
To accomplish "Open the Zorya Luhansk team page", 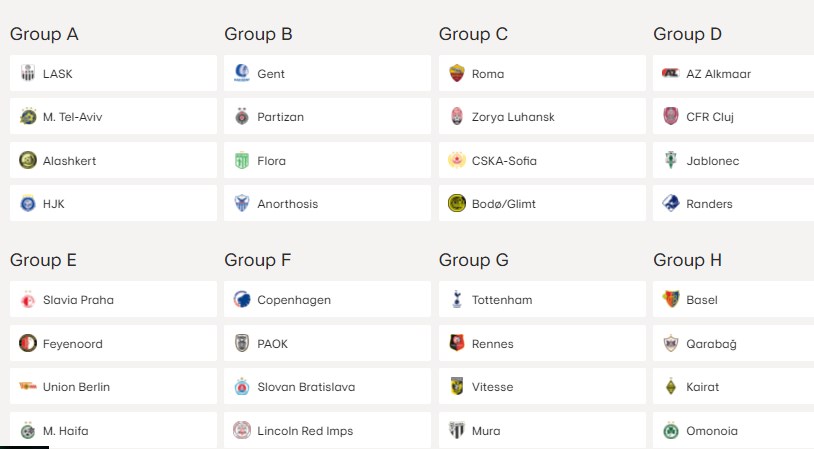I will tap(542, 116).
